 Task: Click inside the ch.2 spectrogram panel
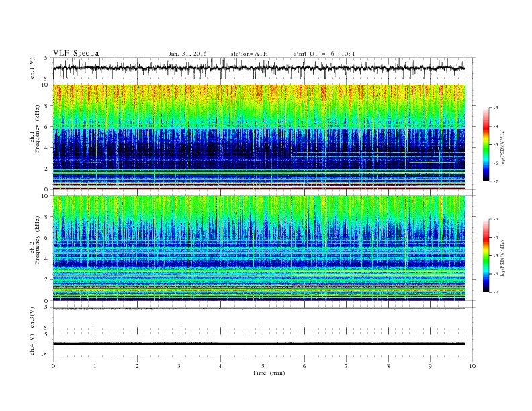[259, 248]
